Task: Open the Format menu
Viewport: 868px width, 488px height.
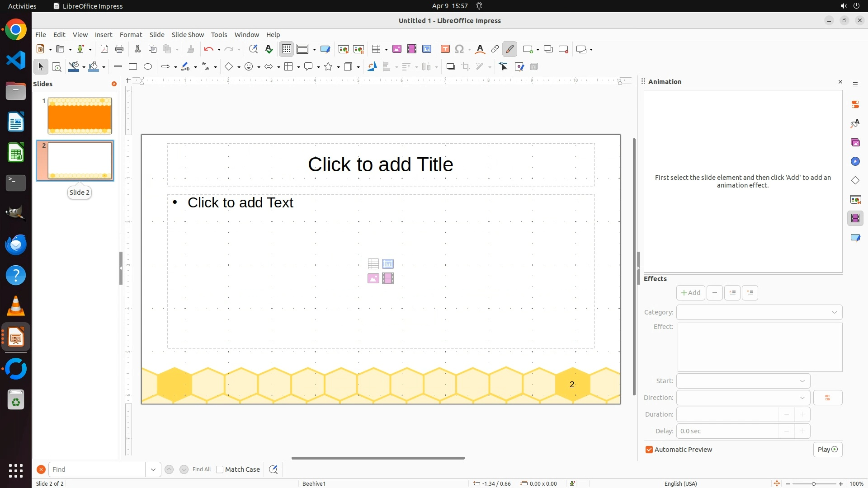Action: click(x=131, y=35)
